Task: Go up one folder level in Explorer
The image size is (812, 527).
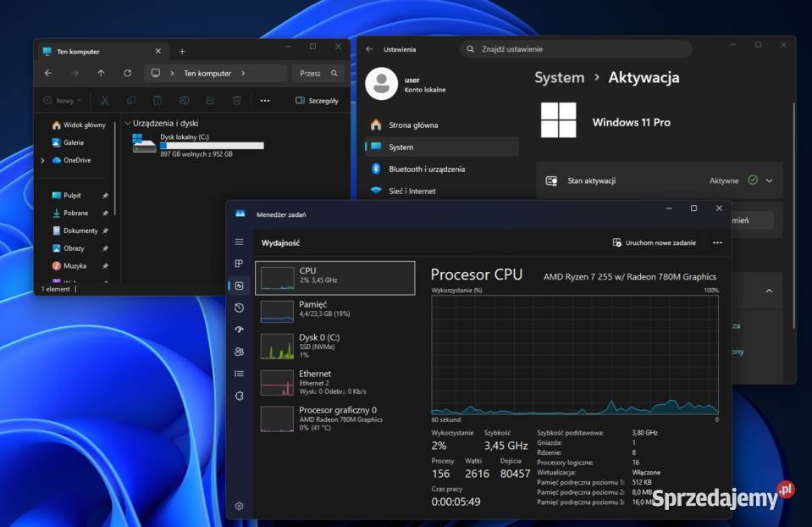Action: (x=101, y=74)
